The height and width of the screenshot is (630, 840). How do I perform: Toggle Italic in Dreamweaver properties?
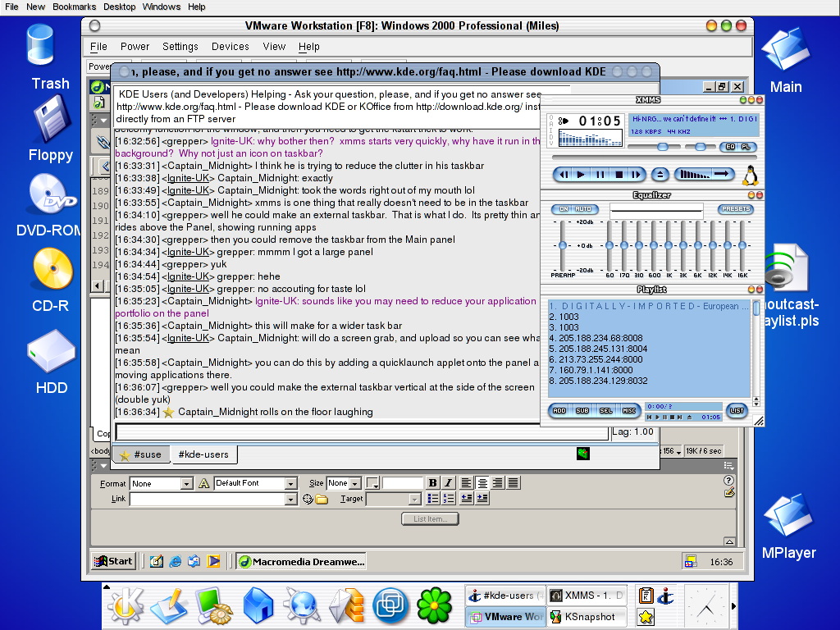(449, 482)
